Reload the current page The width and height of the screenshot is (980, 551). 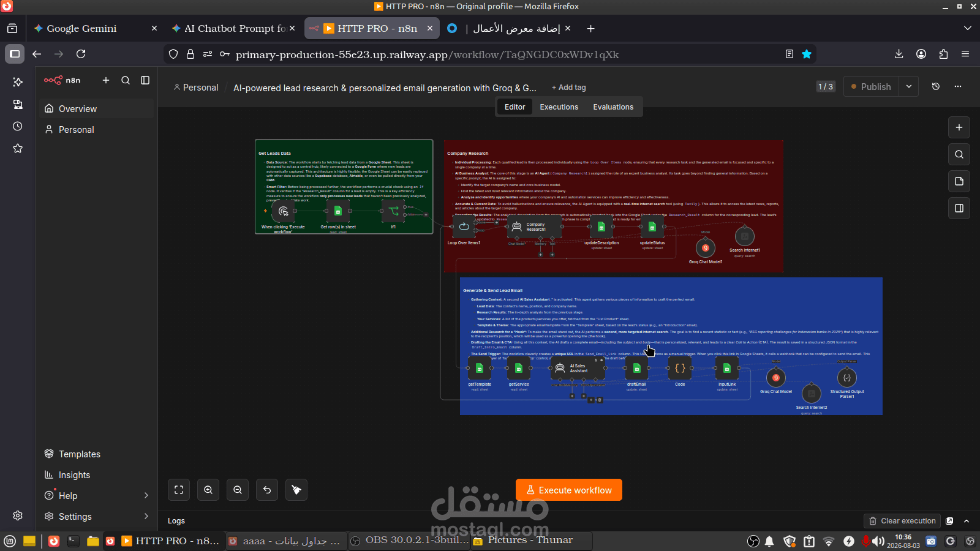81,54
